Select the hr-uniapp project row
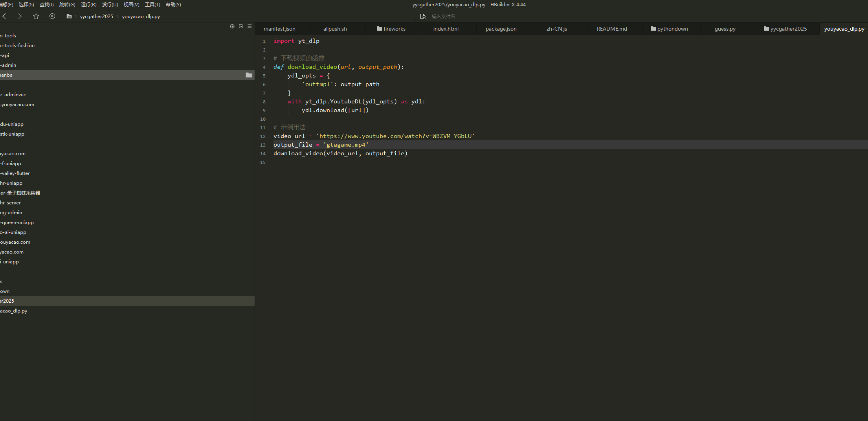Viewport: 868px width, 421px height. coord(127,183)
